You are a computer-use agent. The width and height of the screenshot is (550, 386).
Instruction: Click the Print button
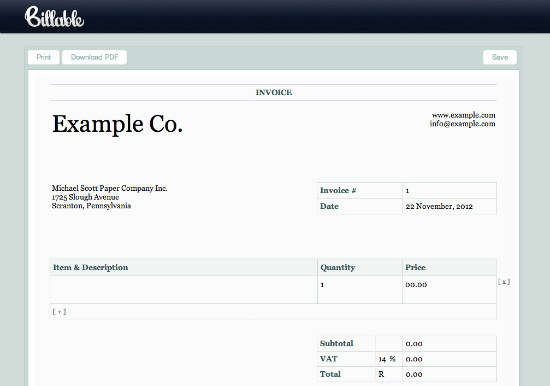(43, 57)
